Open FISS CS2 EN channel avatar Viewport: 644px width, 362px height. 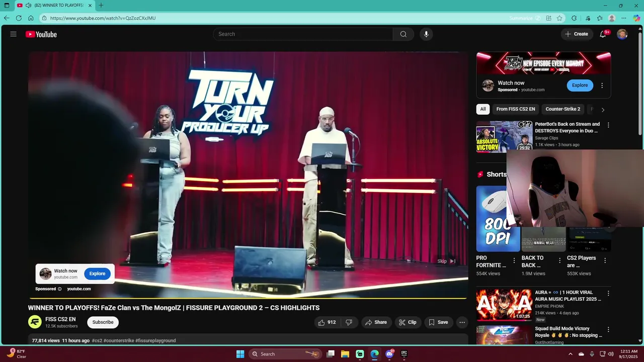tap(35, 322)
